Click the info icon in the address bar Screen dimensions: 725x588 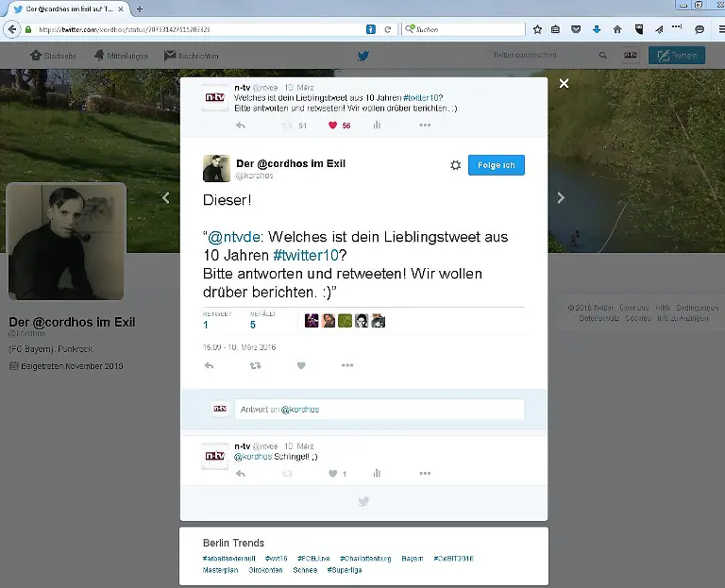pos(370,29)
